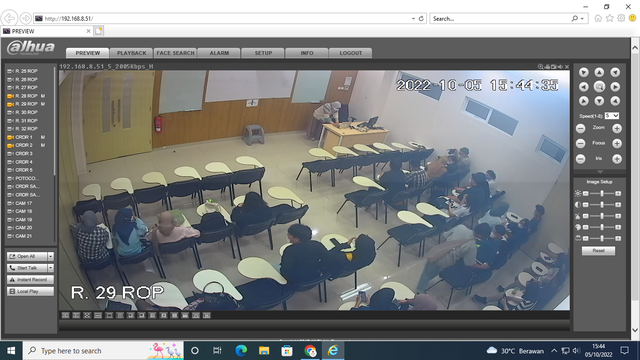640x360 pixels.
Task: Click the Local Play button
Action: pos(31,291)
